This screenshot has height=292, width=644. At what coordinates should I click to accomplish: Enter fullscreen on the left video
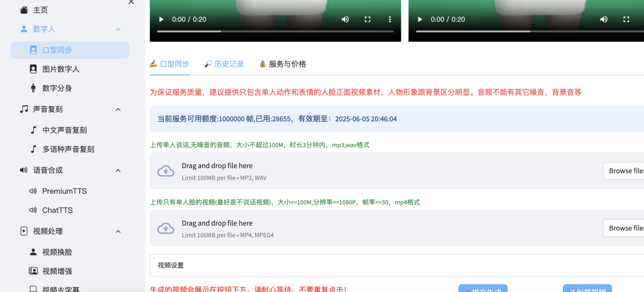[x=367, y=19]
